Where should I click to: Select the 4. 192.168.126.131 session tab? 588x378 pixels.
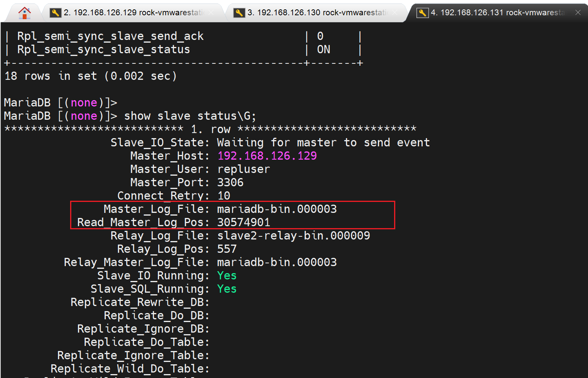(x=498, y=13)
